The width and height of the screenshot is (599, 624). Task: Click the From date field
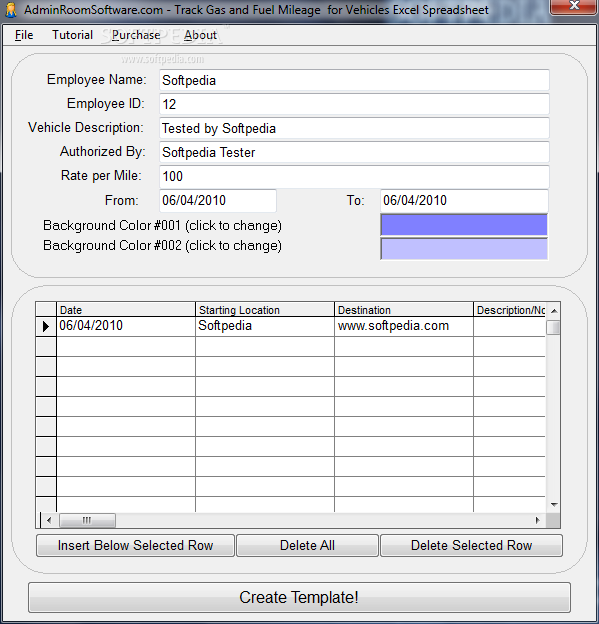218,201
